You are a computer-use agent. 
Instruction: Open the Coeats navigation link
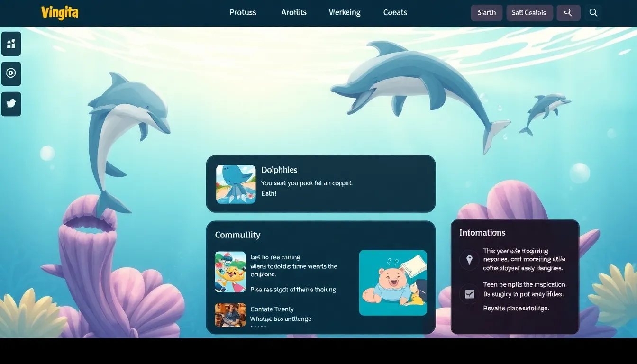(x=395, y=13)
